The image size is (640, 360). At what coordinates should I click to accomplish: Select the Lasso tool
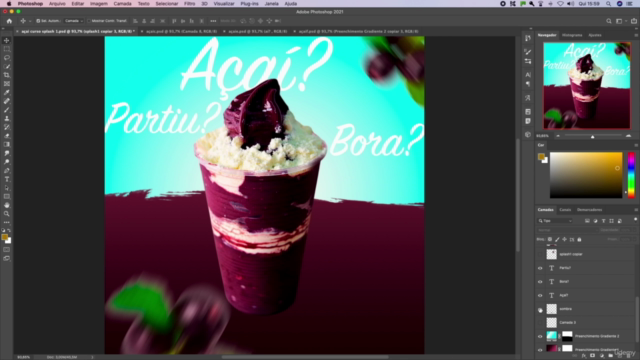[x=7, y=58]
